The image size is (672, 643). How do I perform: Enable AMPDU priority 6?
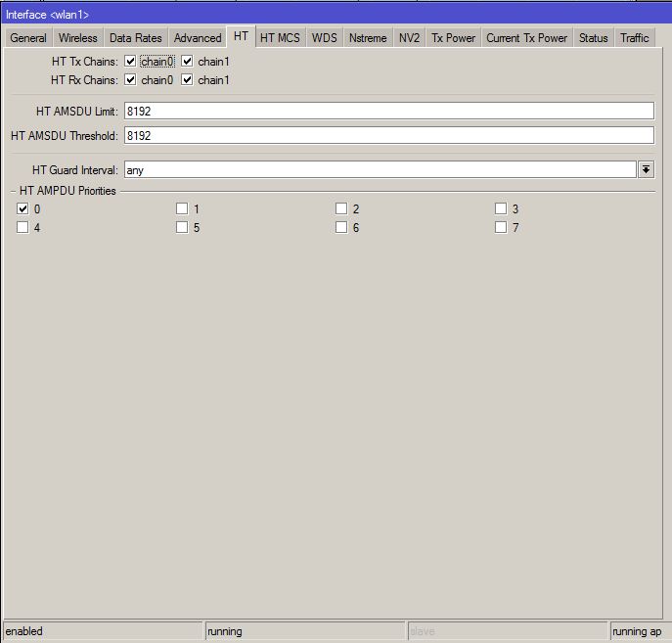341,227
